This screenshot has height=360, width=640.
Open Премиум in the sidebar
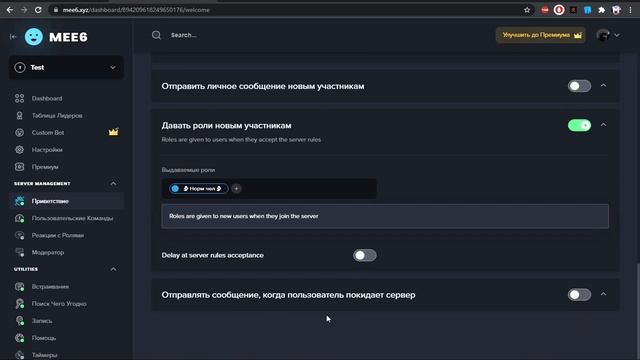coord(45,167)
